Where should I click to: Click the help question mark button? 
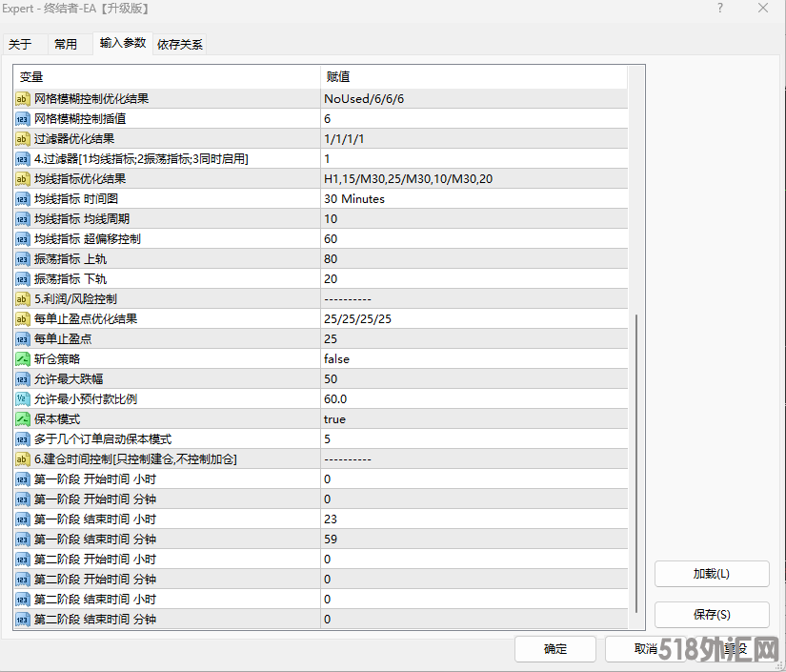(720, 8)
